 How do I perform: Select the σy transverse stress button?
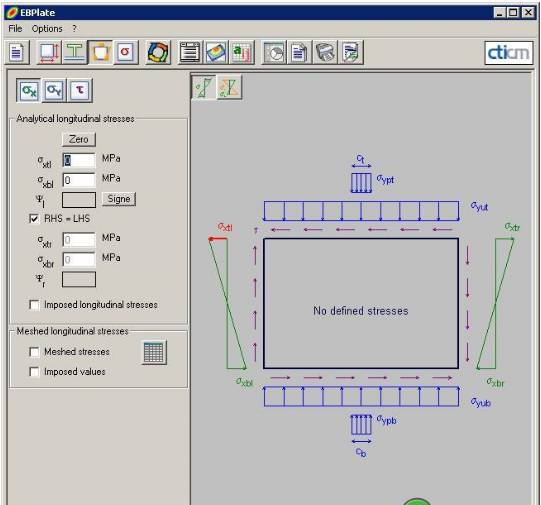pos(54,90)
